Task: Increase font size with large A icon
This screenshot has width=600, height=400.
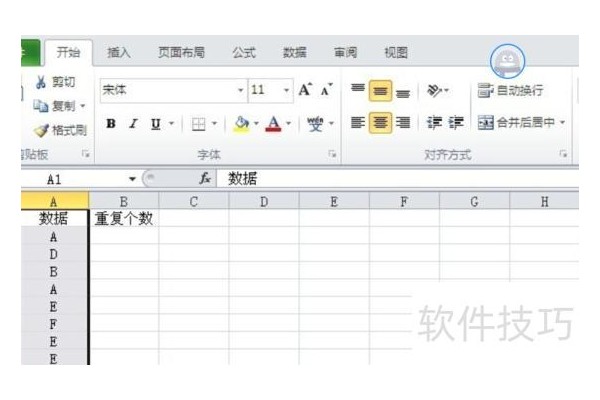Action: pos(305,90)
